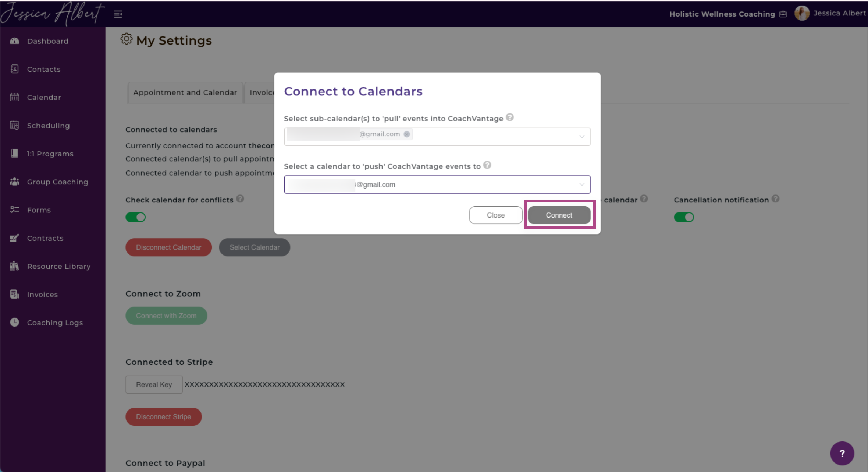This screenshot has width=868, height=472.
Task: Open the Jessica Albert profile menu
Action: (830, 13)
